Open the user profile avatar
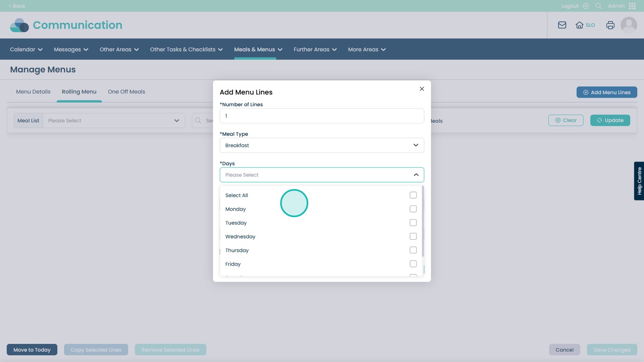644x362 pixels. click(628, 25)
